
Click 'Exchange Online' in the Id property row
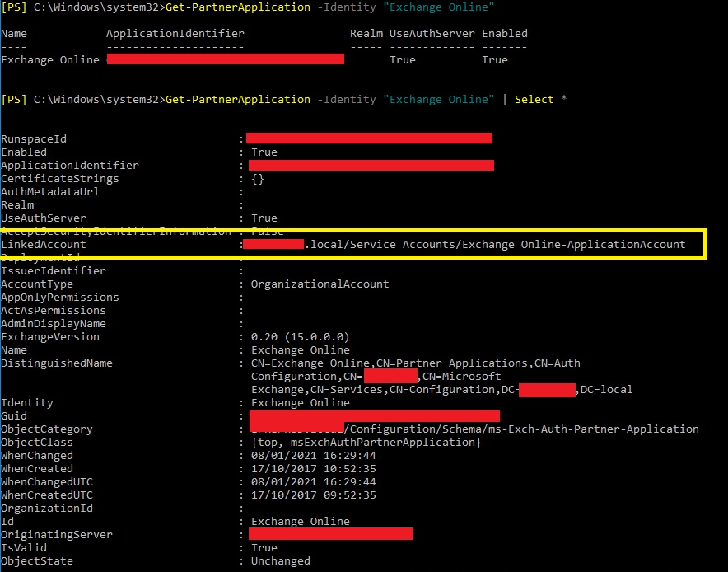(301, 522)
